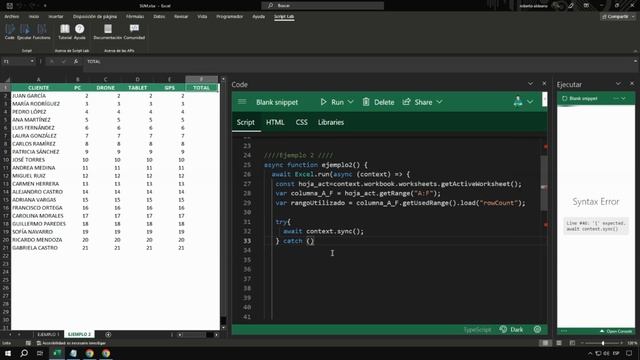
Task: Delete the current snippet
Action: (x=378, y=102)
